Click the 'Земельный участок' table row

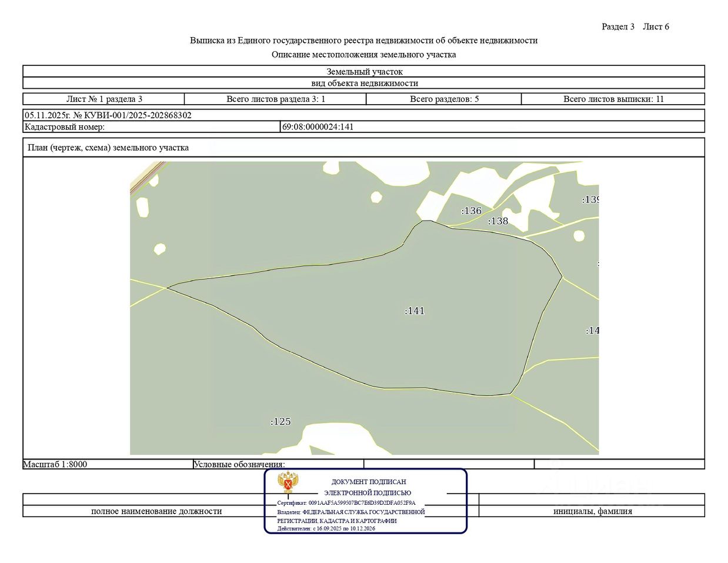[x=364, y=72]
